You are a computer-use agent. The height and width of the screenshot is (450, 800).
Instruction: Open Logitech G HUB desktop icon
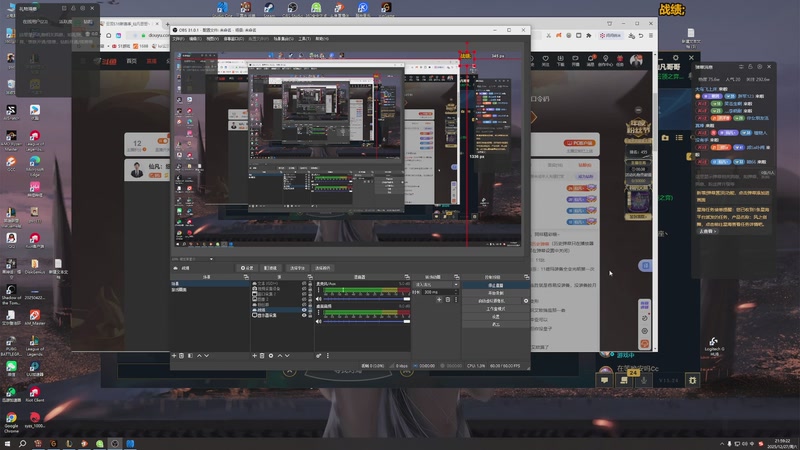(713, 345)
